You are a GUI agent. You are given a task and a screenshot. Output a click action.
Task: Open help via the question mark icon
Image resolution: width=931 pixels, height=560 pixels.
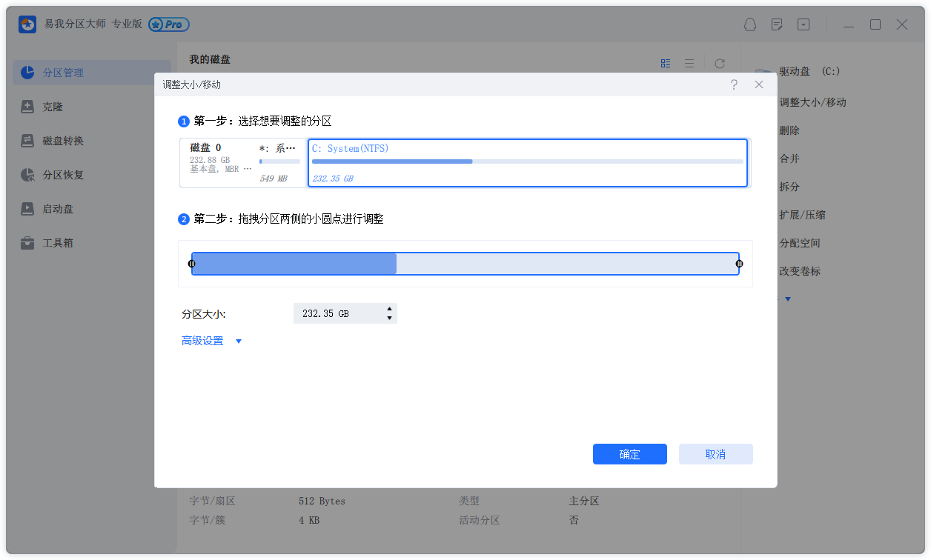(734, 84)
